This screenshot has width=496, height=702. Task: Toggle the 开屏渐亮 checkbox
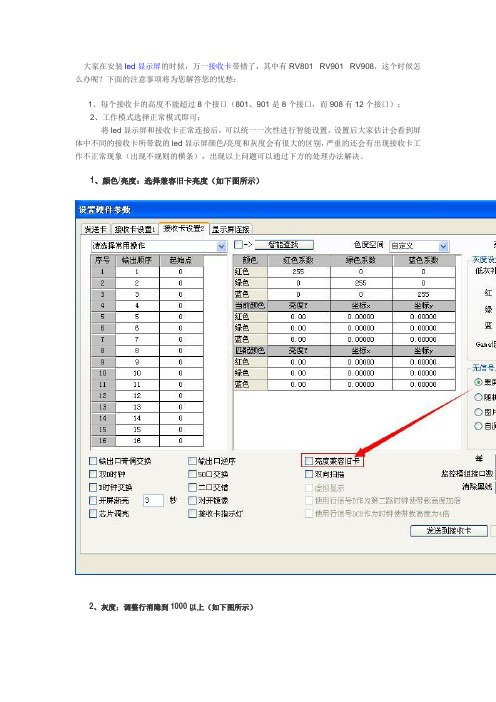point(93,500)
